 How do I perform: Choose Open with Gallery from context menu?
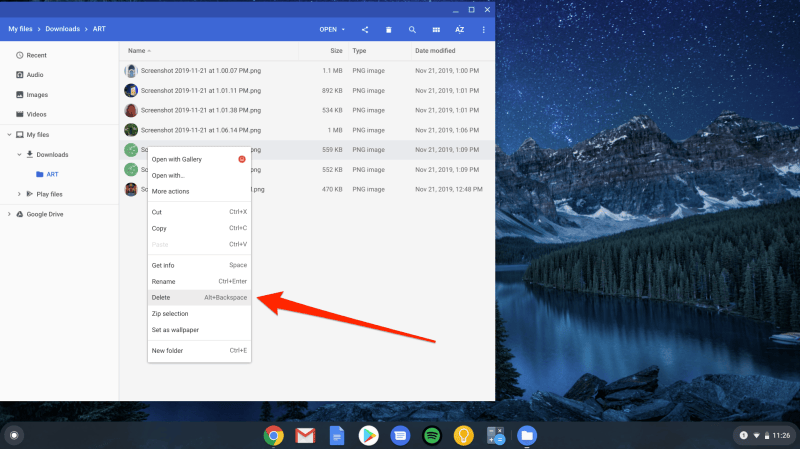[x=199, y=159]
